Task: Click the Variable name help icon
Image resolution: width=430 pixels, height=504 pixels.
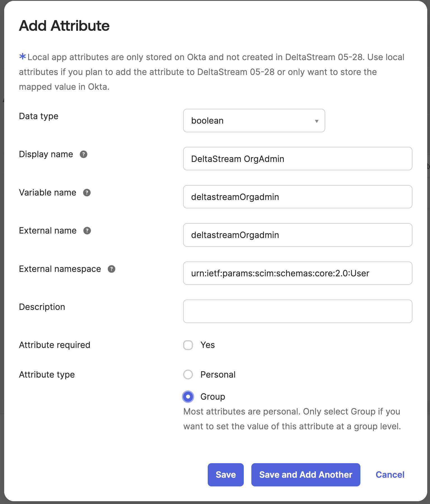Action: pos(87,193)
